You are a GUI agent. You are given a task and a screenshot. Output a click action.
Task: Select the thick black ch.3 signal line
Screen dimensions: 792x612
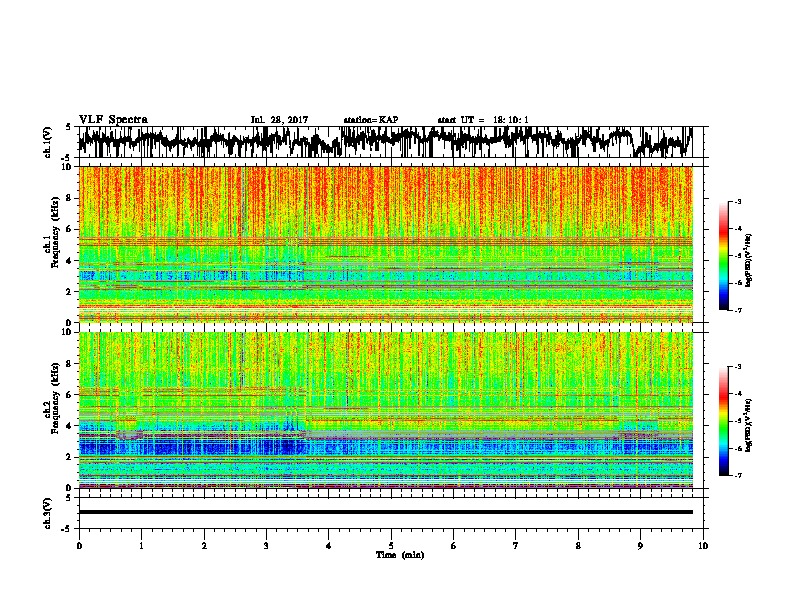point(385,512)
